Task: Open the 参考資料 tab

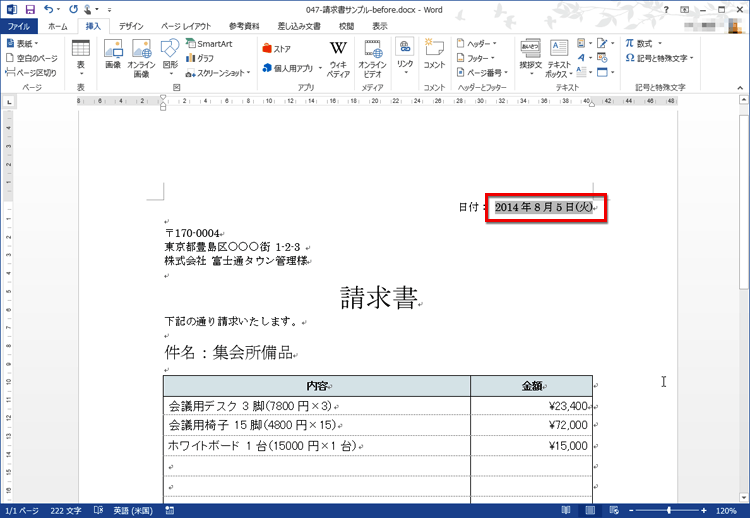Action: point(244,26)
